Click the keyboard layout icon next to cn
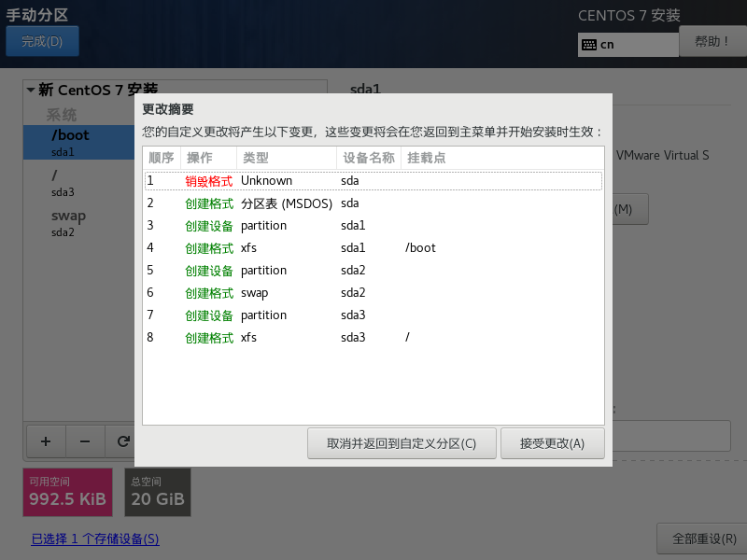The image size is (747, 560). coord(589,45)
